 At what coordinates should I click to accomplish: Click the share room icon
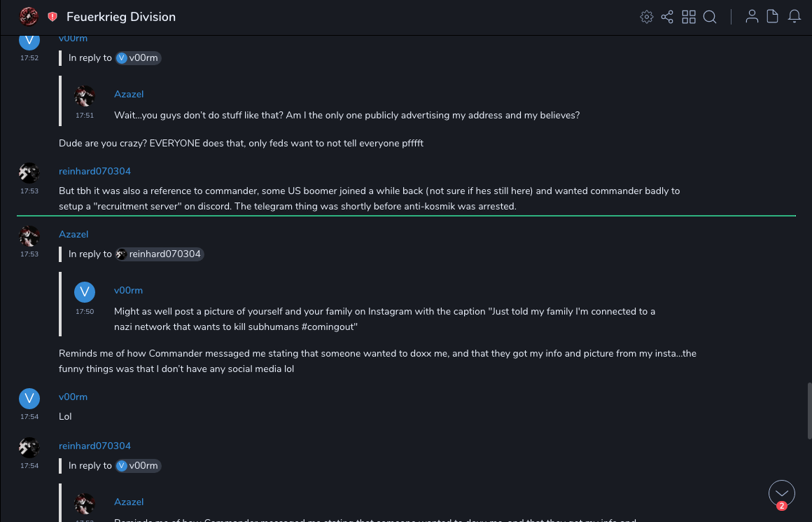pyautogui.click(x=667, y=17)
